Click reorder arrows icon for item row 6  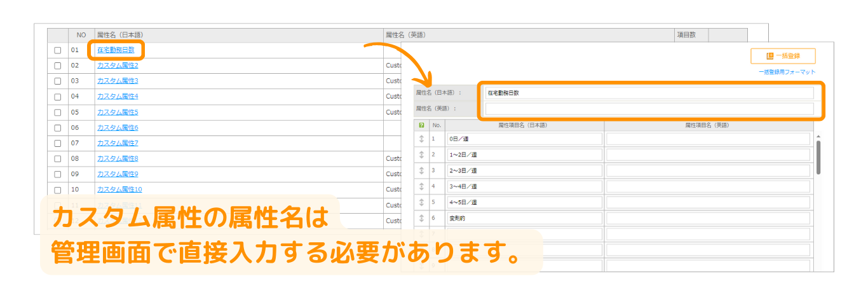pyautogui.click(x=421, y=218)
